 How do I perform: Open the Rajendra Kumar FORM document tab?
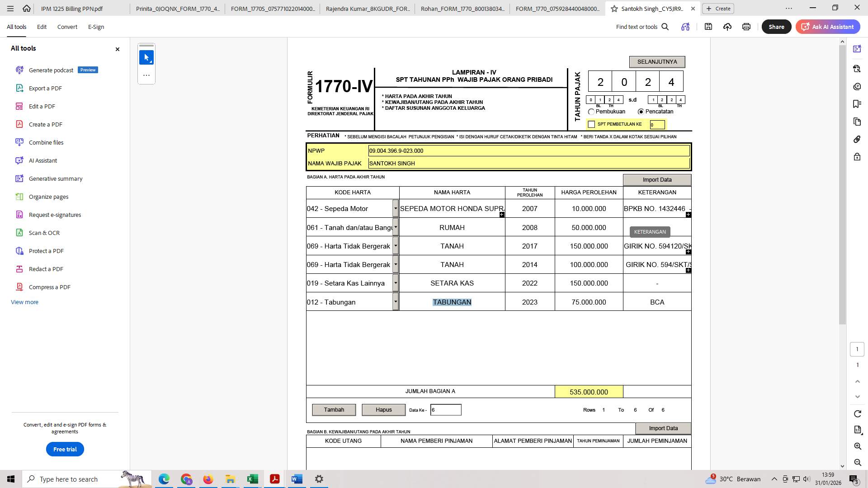click(x=368, y=8)
